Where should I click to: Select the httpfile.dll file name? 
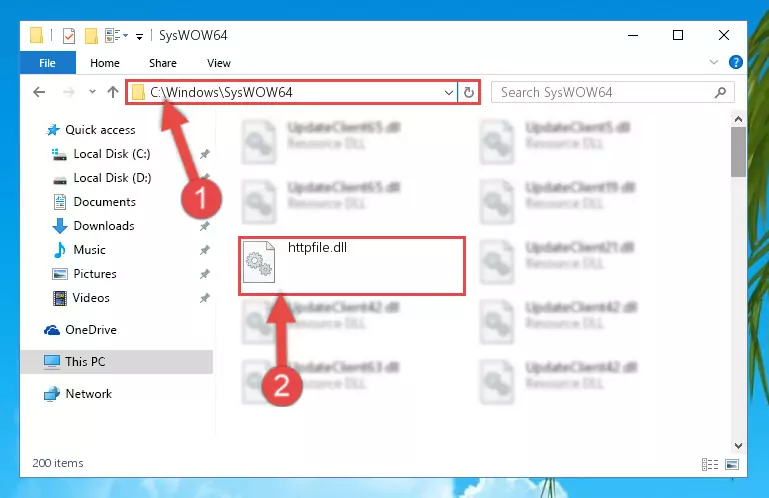click(x=317, y=247)
